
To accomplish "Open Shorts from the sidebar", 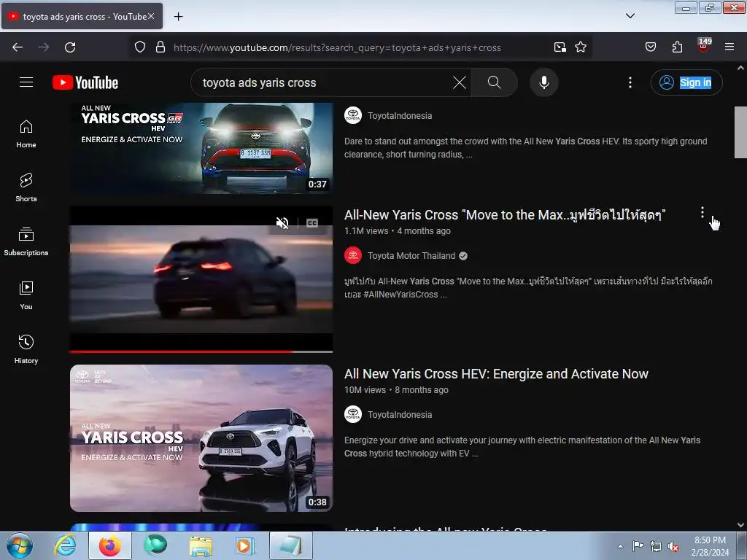I will pyautogui.click(x=26, y=187).
